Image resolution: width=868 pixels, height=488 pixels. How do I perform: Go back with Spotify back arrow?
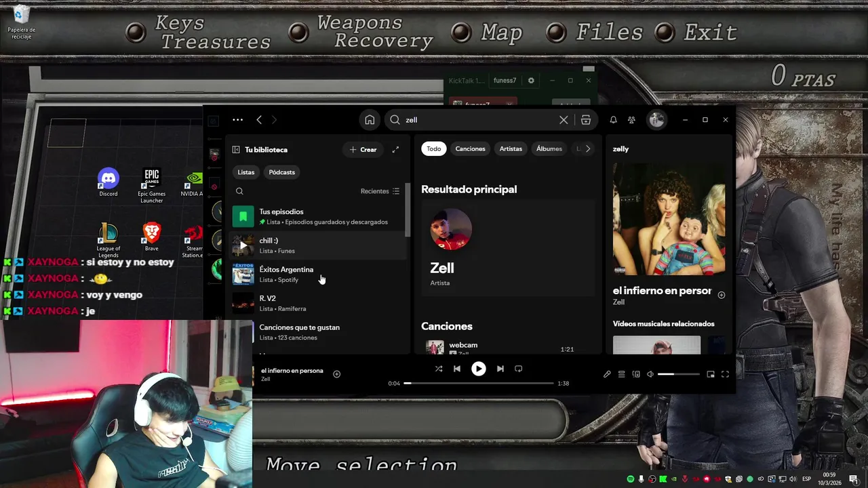click(x=259, y=120)
